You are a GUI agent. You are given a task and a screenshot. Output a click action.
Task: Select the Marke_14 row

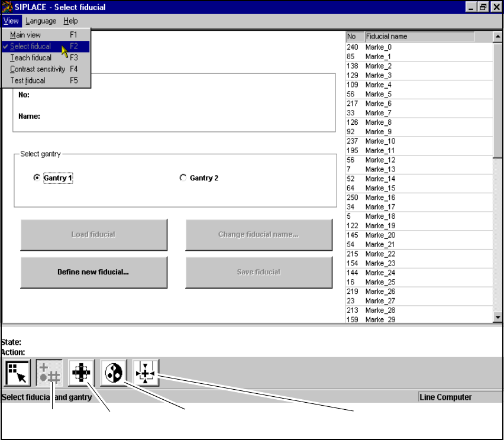click(x=419, y=179)
